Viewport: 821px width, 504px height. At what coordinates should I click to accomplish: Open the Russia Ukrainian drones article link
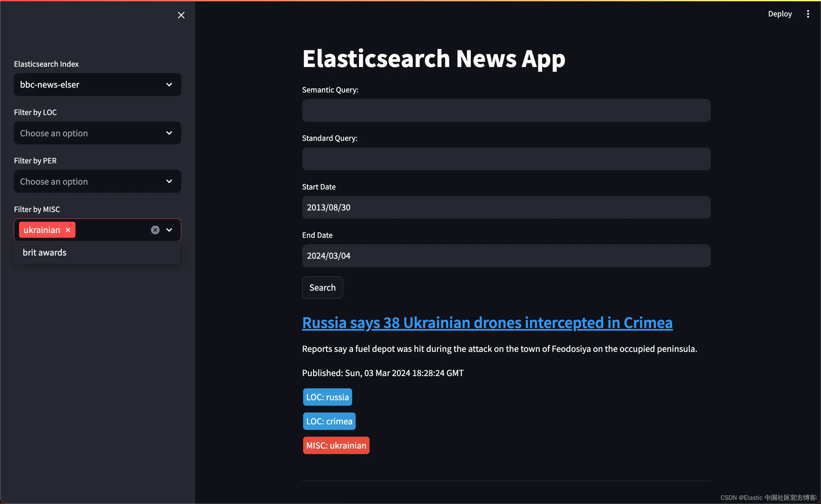pyautogui.click(x=487, y=323)
